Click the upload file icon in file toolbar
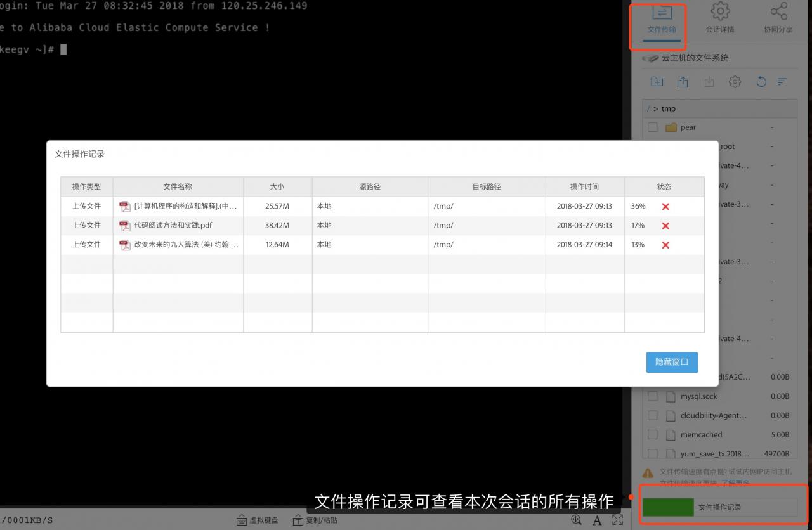Image resolution: width=812 pixels, height=530 pixels. pyautogui.click(x=683, y=82)
